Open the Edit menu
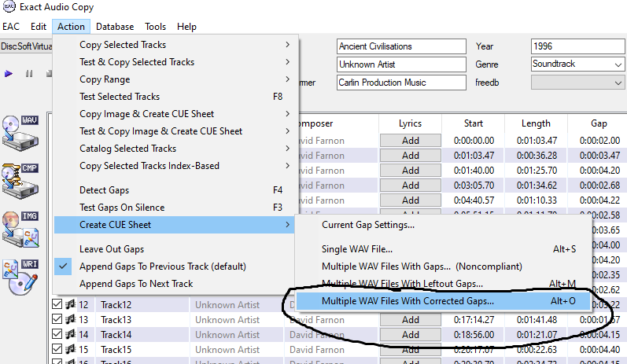627x364 pixels. pyautogui.click(x=39, y=27)
